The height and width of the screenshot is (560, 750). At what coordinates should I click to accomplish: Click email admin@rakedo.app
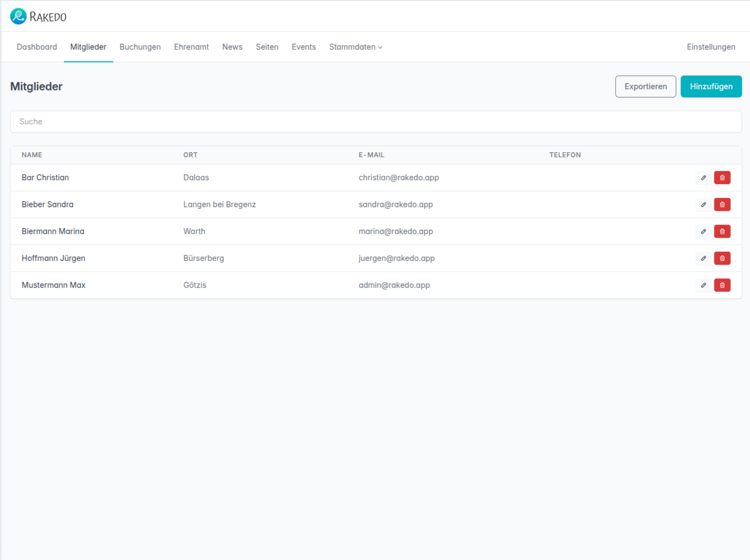[394, 285]
